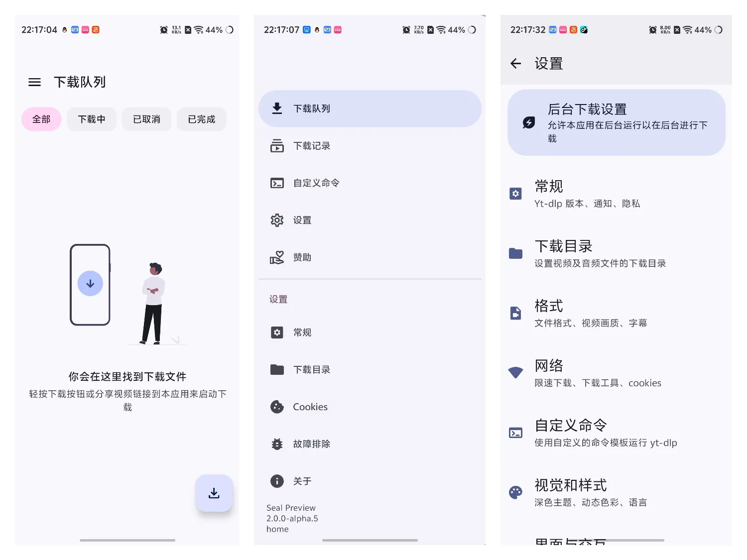Open 下载目录 in the drawer
Viewport: 747px width, 560px height.
point(370,369)
